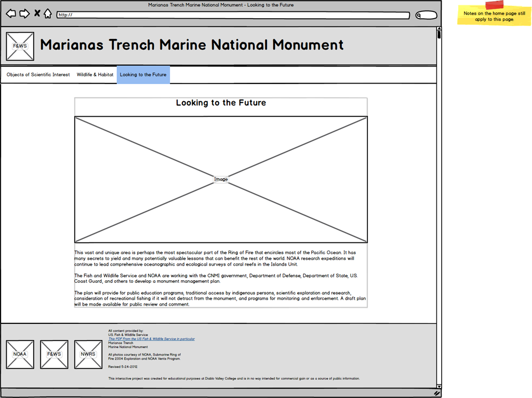Switch to Wildlife & Habitat tab
The image size is (532, 398).
[95, 75]
